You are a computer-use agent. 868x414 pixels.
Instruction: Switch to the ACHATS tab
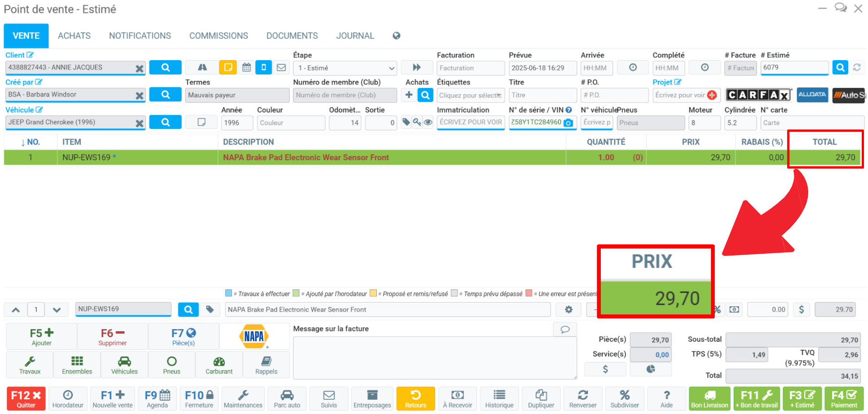coord(74,36)
